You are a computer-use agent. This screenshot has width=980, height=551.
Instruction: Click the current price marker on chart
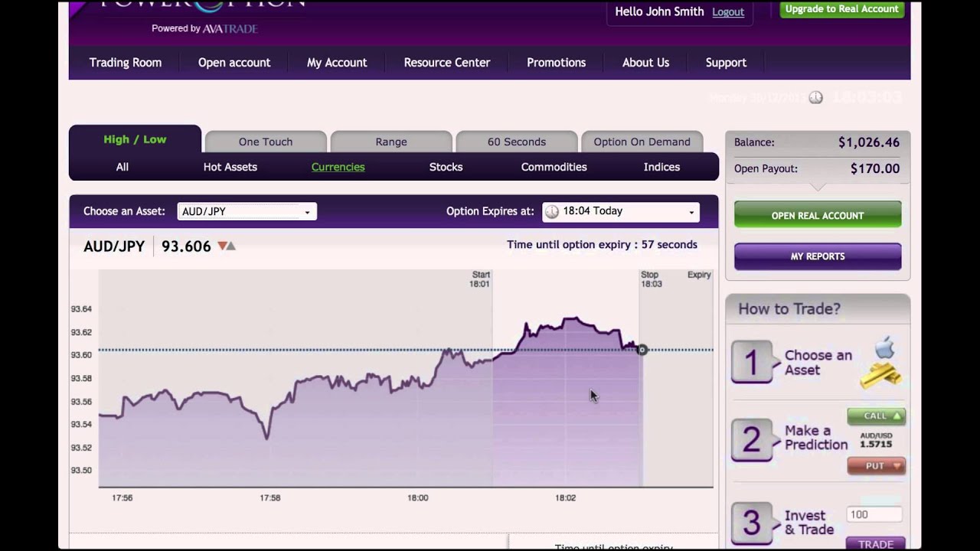[x=642, y=350]
